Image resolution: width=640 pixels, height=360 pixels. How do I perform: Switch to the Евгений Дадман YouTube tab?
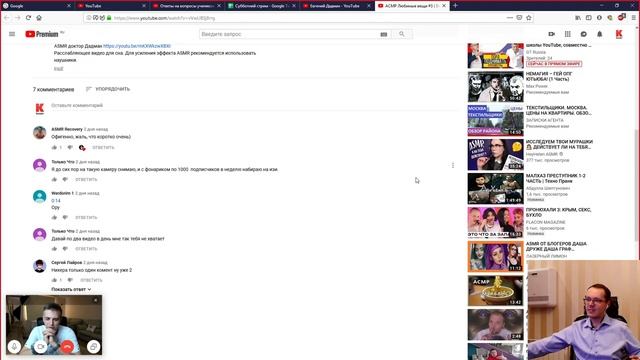[336, 6]
